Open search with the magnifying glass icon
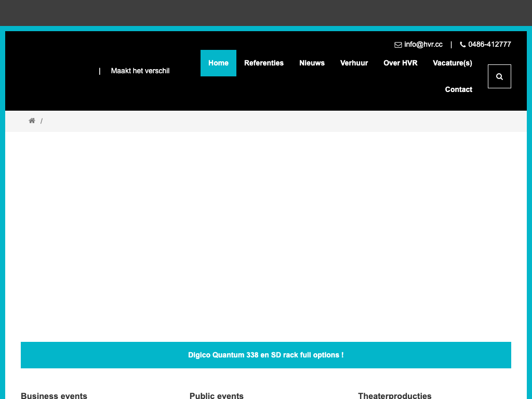Viewport: 532px width, 399px height. point(499,76)
